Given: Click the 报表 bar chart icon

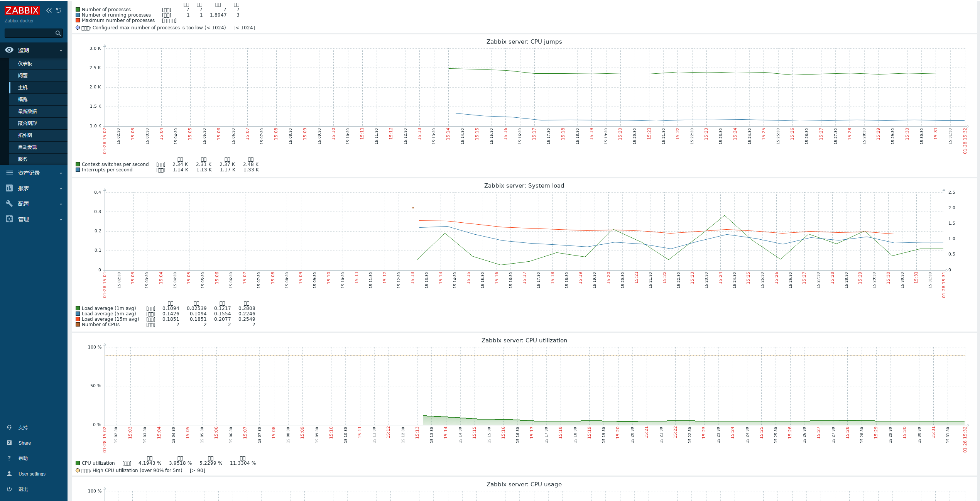Looking at the screenshot, I should tap(9, 188).
